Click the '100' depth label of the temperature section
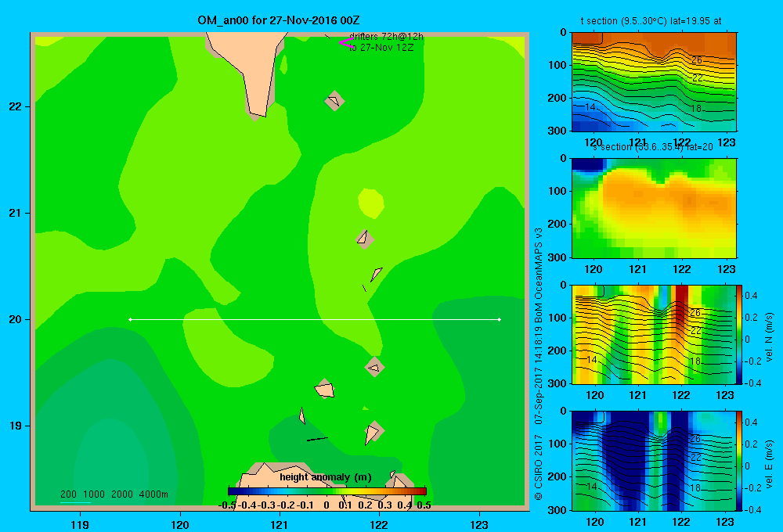783x532 pixels. coord(557,65)
